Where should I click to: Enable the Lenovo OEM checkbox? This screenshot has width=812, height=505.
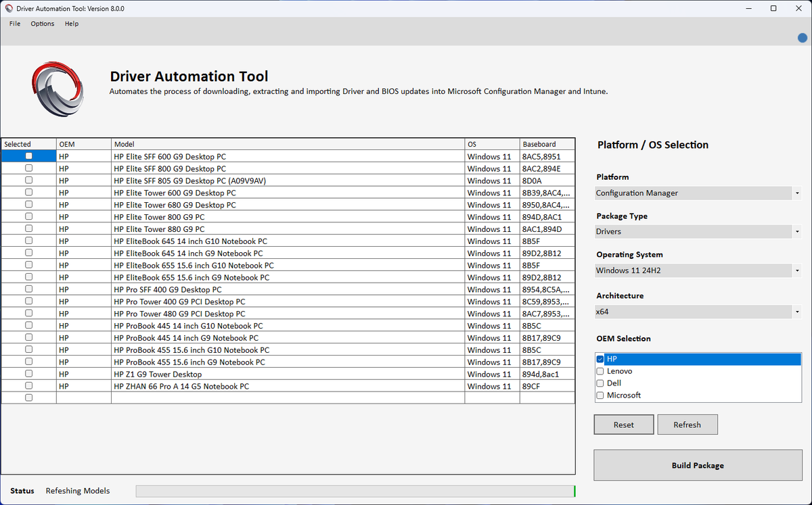(600, 371)
